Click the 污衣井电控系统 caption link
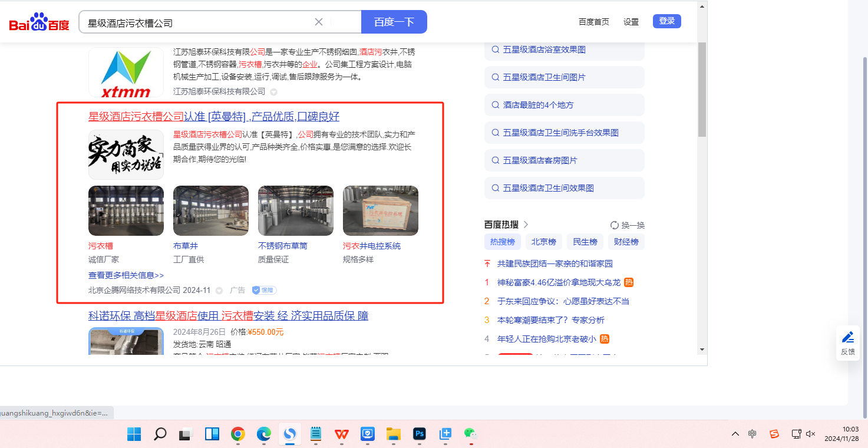 (372, 246)
